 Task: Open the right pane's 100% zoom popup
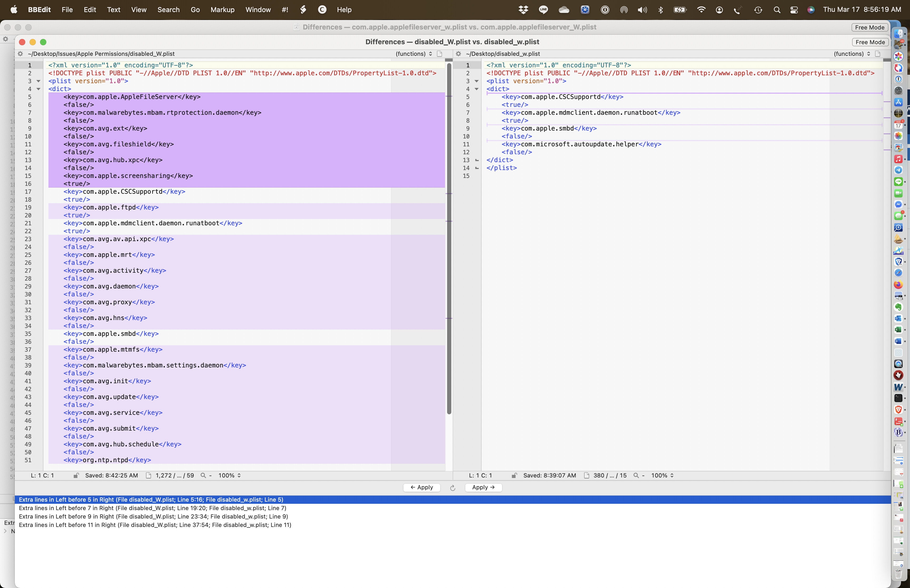pos(662,475)
